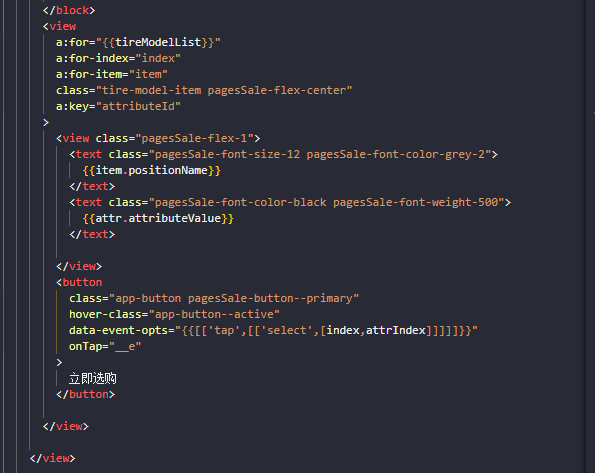Click the item.positionName expression

click(x=151, y=170)
